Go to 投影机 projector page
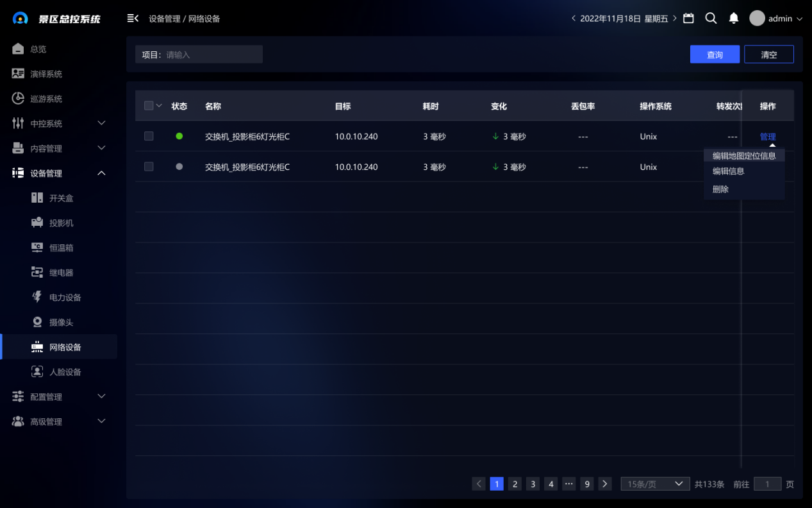Screen dimensions: 812x508 point(61,223)
